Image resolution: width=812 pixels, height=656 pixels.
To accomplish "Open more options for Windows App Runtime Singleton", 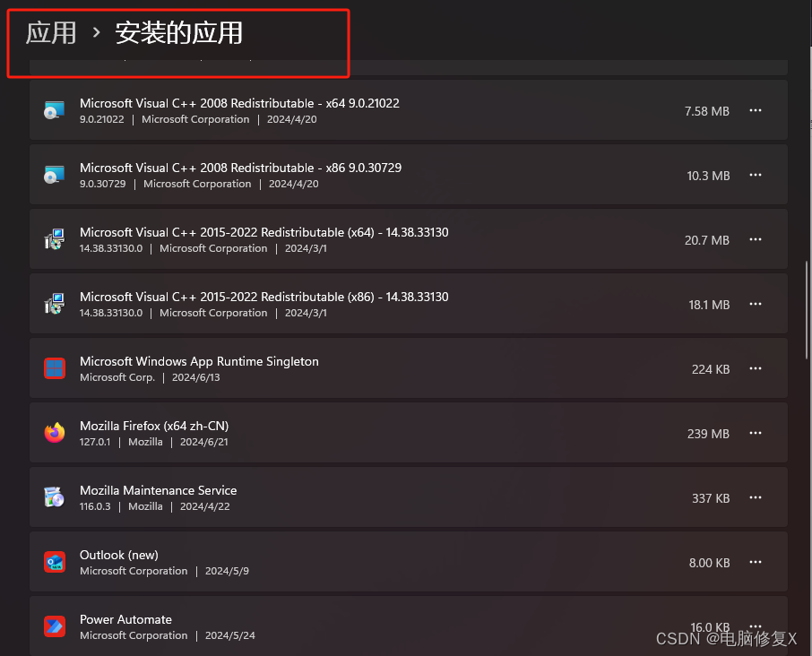I will [756, 368].
